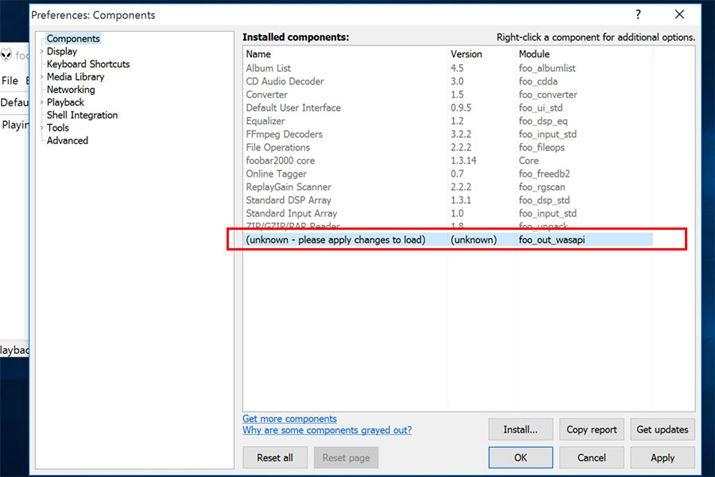Sort components by the Version column header

(467, 53)
